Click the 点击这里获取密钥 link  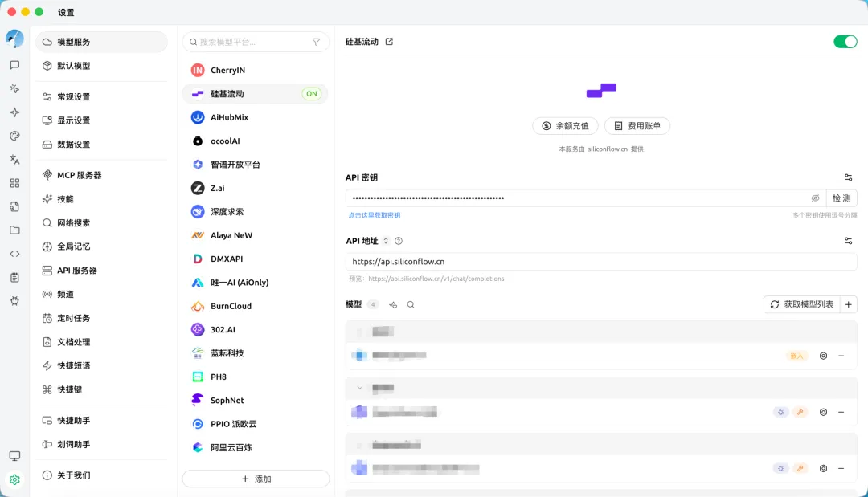pyautogui.click(x=375, y=216)
